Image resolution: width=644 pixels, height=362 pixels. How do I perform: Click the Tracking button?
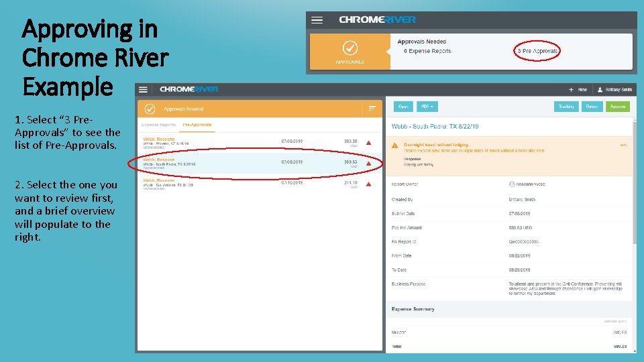pos(566,107)
